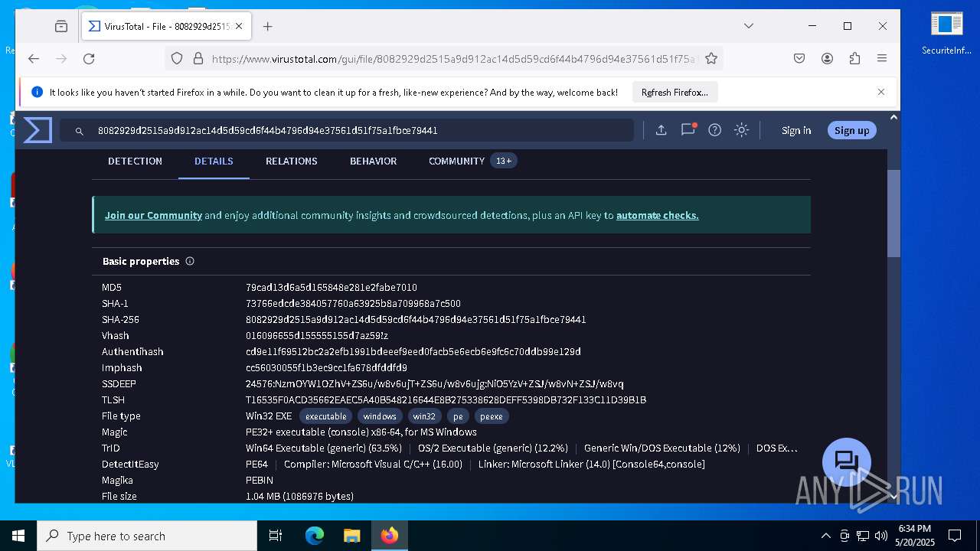Click the taskbar search box
Viewport: 980px width, 551px height.
click(147, 536)
